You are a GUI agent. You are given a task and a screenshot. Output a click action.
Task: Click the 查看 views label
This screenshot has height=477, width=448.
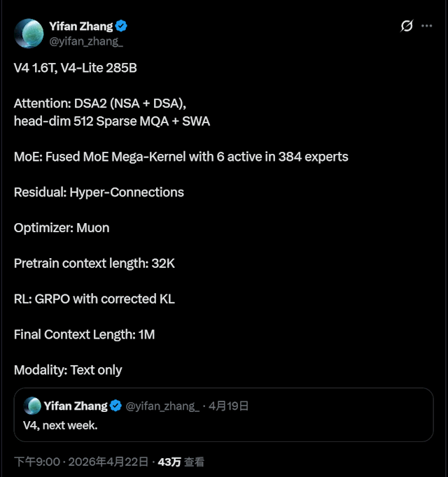[195, 462]
